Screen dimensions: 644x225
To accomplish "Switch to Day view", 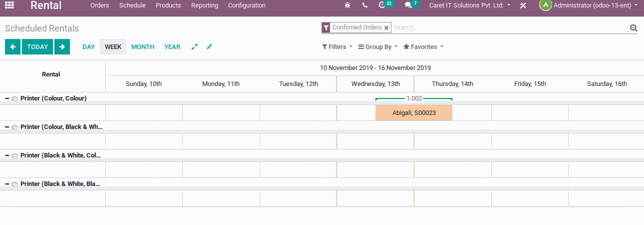I will (88, 47).
